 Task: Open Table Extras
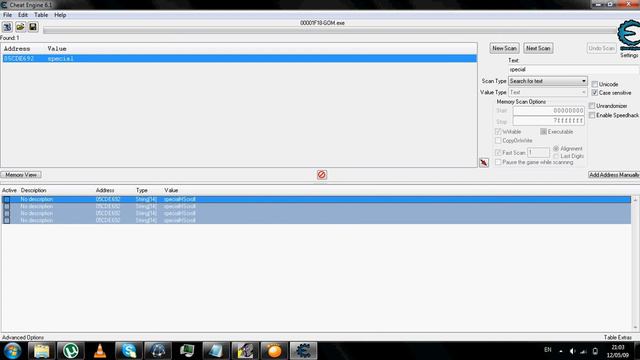click(x=618, y=338)
